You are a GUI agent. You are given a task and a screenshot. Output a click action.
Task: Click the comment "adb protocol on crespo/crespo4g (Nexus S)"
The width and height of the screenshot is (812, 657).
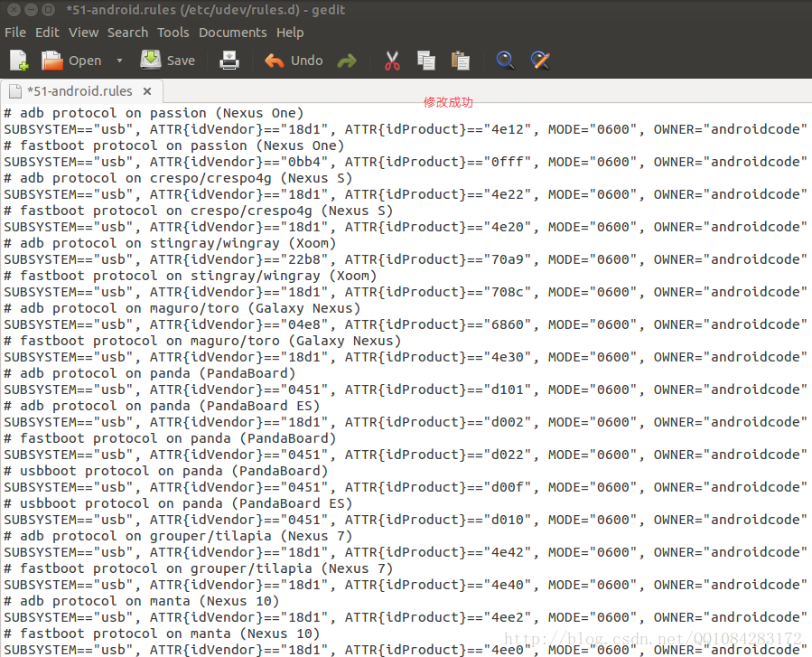pos(186,178)
